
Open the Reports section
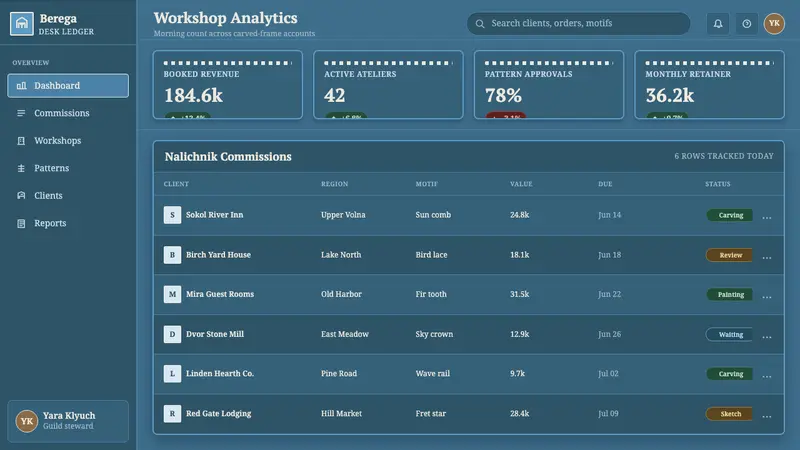click(68, 223)
